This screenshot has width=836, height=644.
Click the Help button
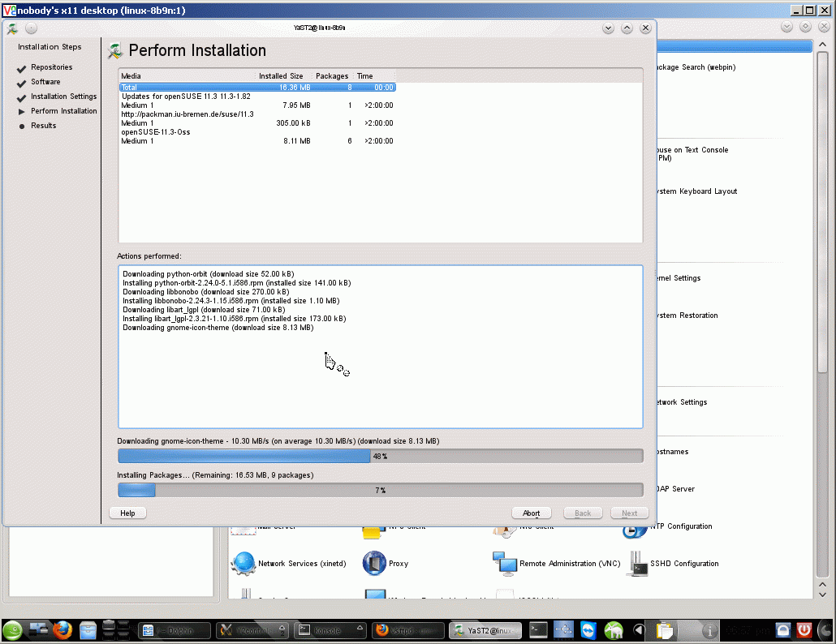(127, 513)
